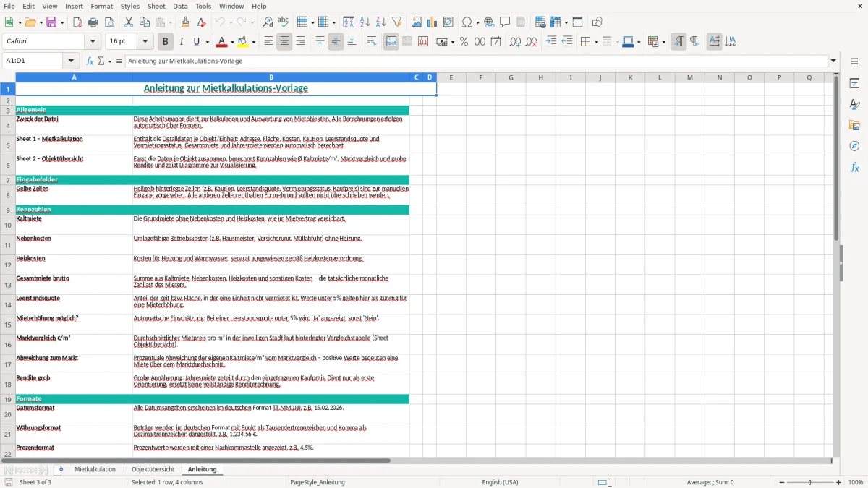This screenshot has width=868, height=488.
Task: Select row header 10
Action: [x=8, y=225]
